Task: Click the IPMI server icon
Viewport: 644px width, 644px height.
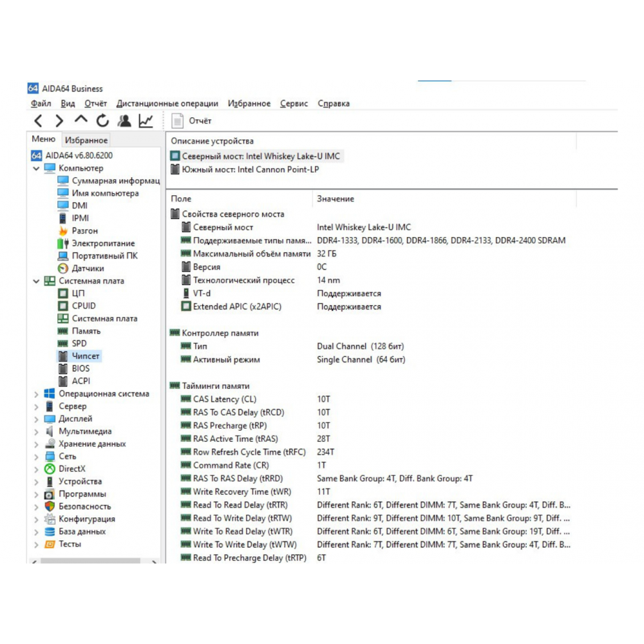Action: coord(63,218)
